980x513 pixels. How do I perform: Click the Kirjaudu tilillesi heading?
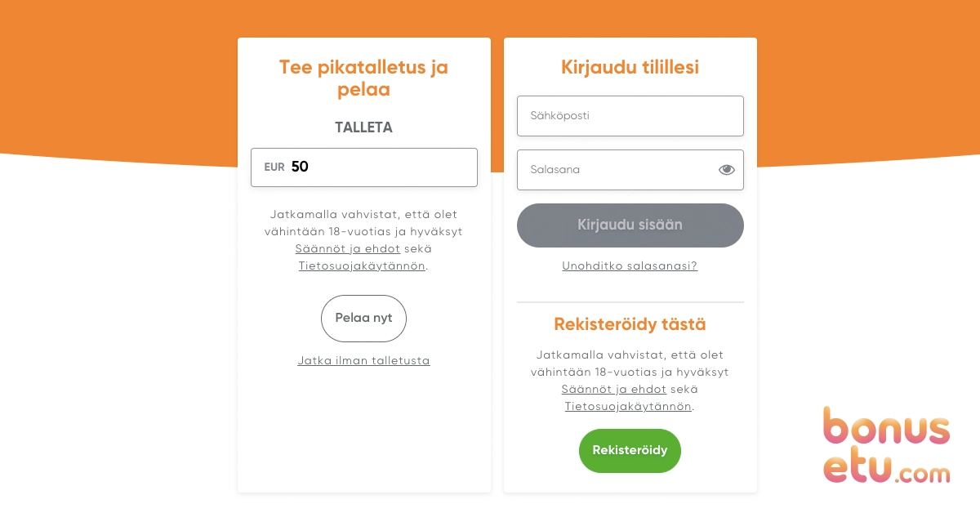(630, 68)
